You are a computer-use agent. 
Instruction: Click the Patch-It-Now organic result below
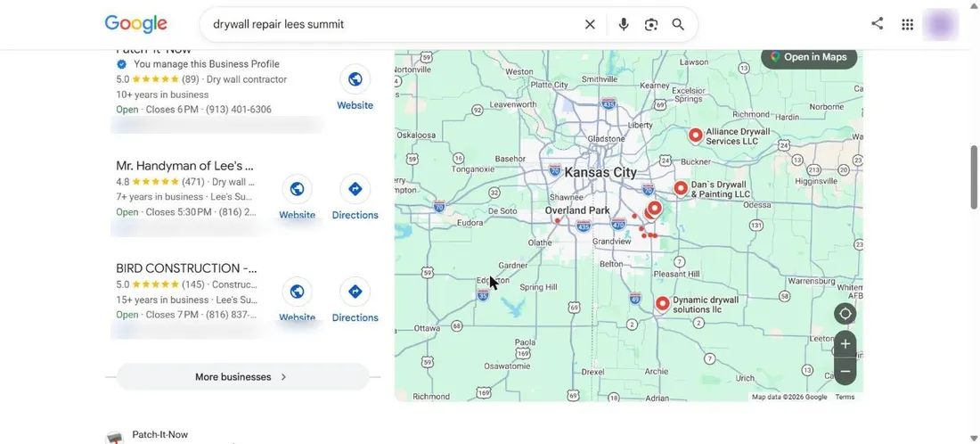pyautogui.click(x=160, y=434)
